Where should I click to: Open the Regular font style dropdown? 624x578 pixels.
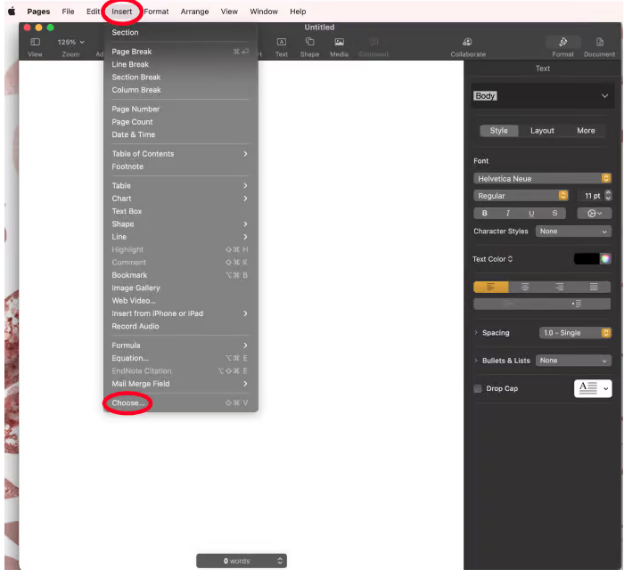coord(521,195)
